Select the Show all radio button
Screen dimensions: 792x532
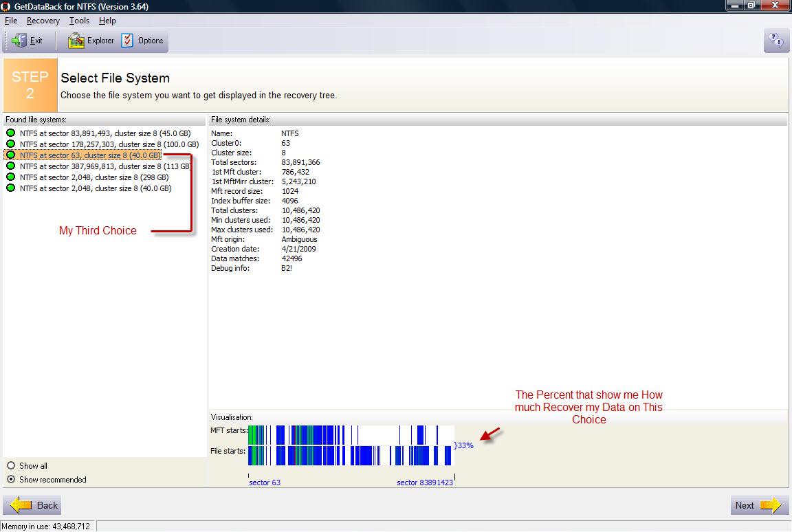coord(11,465)
